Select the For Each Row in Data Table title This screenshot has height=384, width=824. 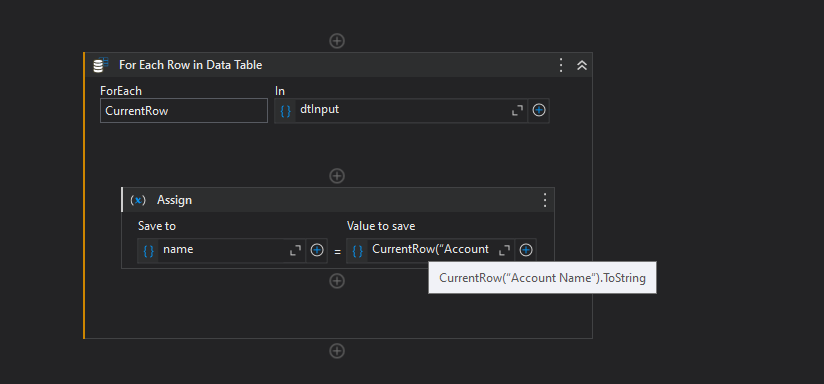pyautogui.click(x=191, y=65)
